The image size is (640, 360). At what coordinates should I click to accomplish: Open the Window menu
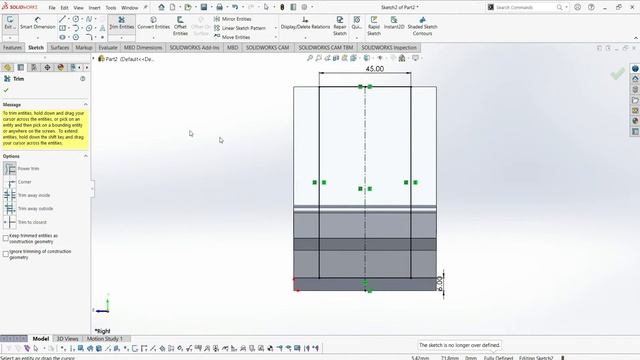pos(130,8)
